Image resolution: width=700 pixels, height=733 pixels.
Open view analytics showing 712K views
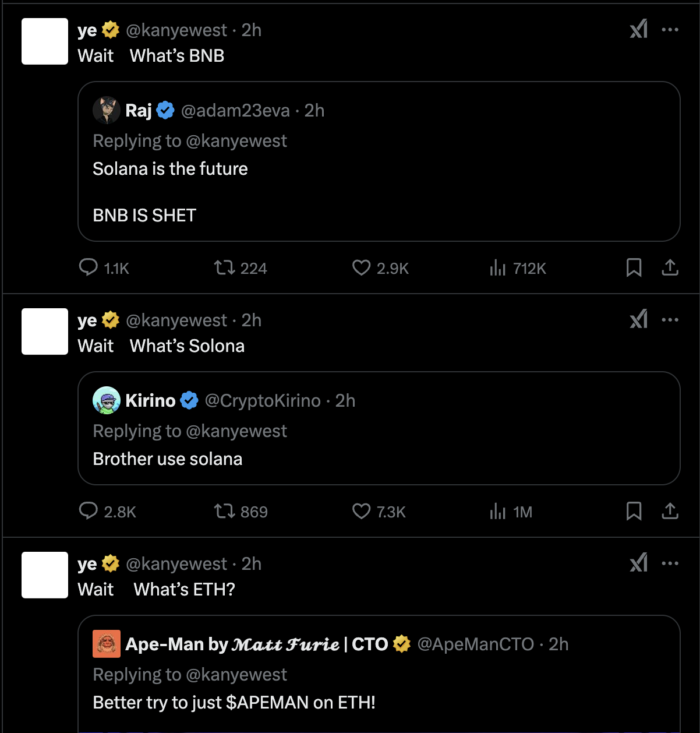[497, 268]
